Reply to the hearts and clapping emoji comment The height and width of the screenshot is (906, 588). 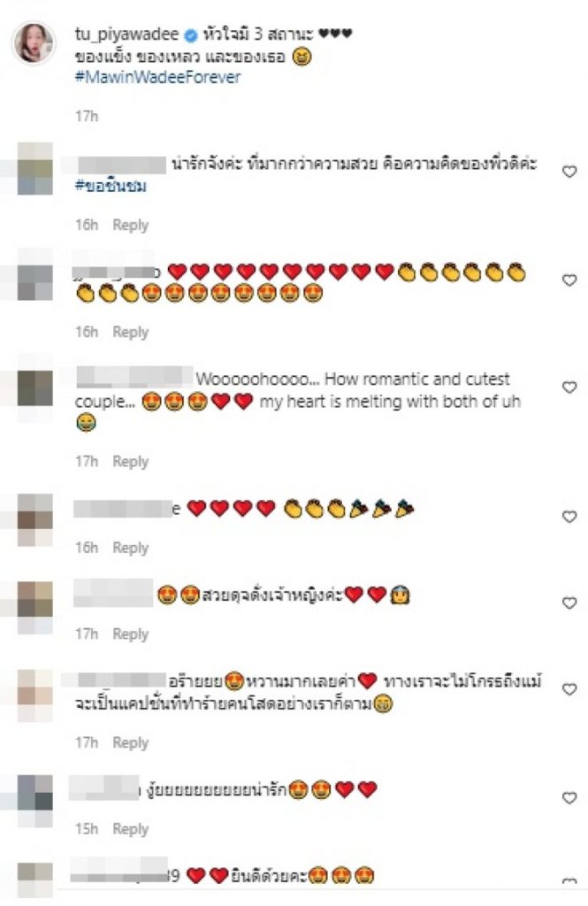tap(131, 333)
